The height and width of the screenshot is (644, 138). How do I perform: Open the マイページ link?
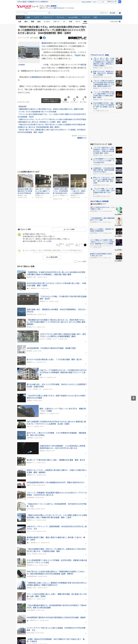click(103, 13)
